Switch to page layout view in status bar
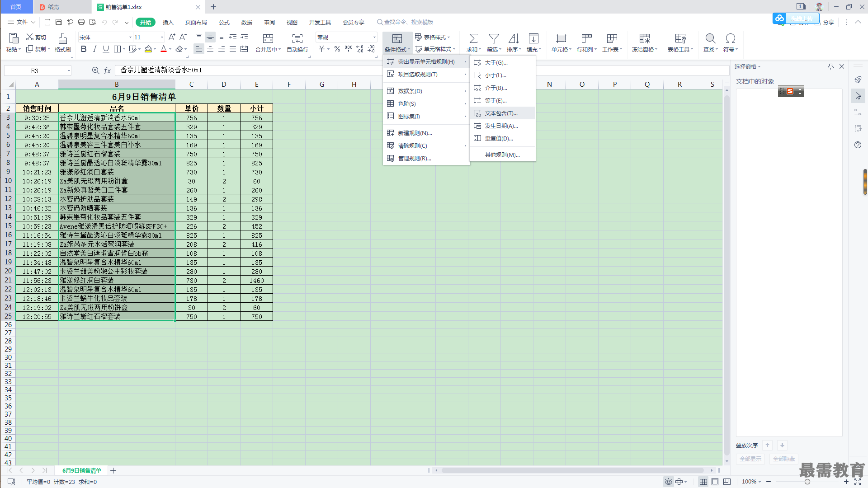 point(715,482)
